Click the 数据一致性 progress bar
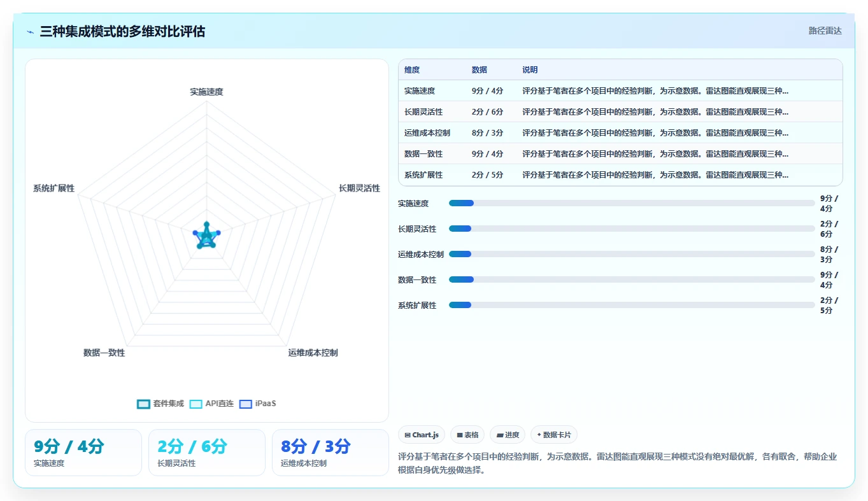868x501 pixels. pyautogui.click(x=632, y=279)
